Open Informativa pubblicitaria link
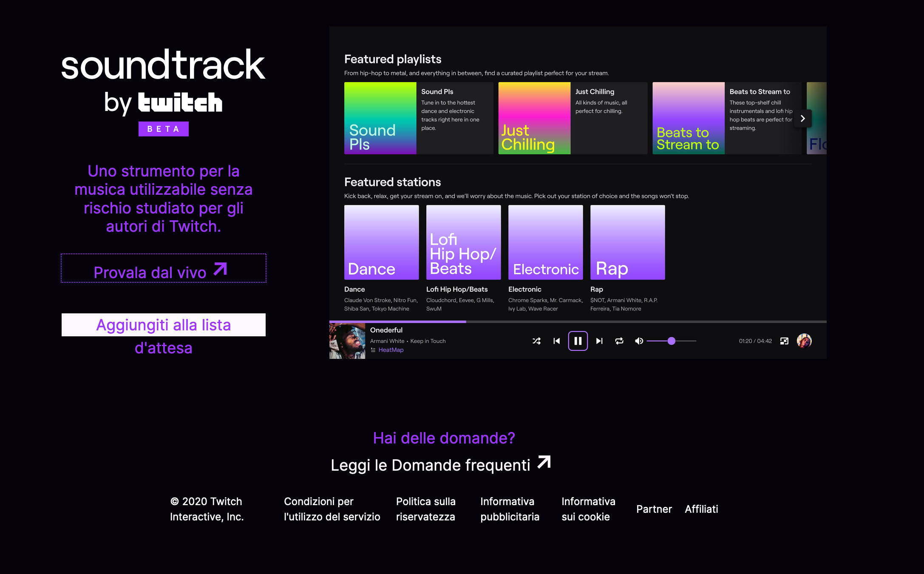924x574 pixels. click(x=510, y=509)
